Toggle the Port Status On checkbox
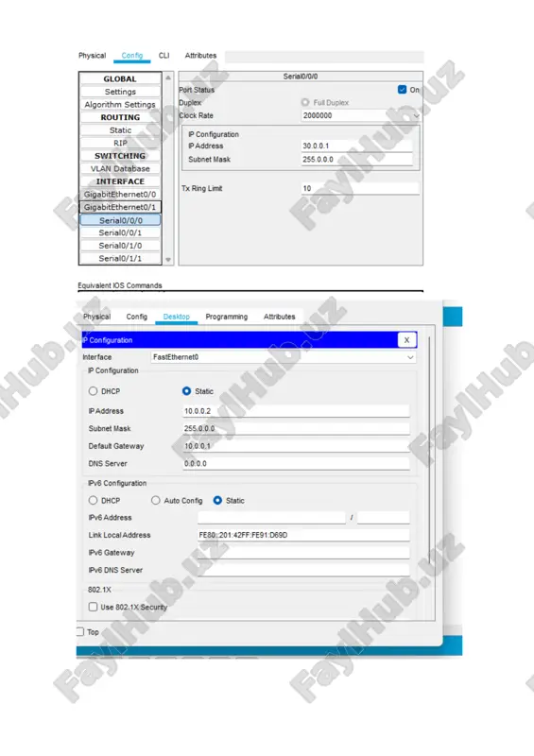Screen dimensions: 534x756 click(x=402, y=89)
